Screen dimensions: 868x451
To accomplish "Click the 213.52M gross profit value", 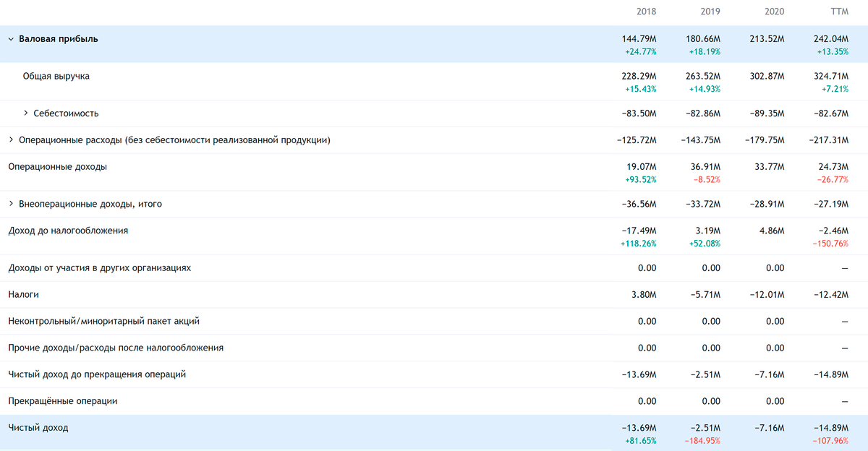I will click(x=767, y=39).
